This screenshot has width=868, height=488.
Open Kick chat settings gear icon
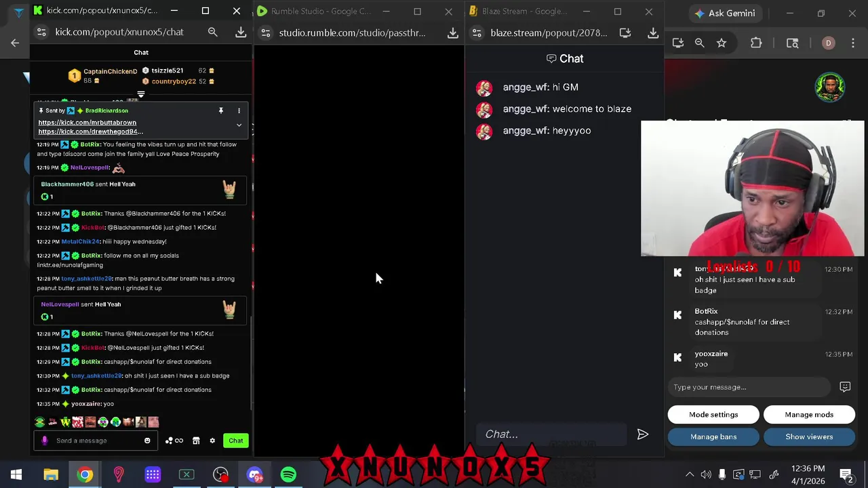(x=212, y=441)
